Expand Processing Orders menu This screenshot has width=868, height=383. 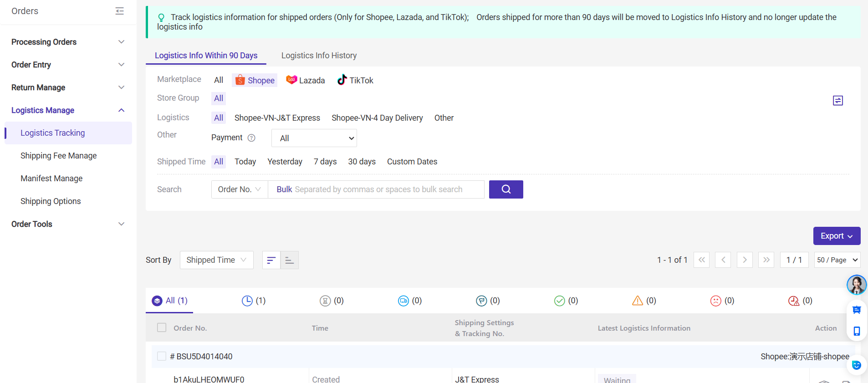coord(68,42)
